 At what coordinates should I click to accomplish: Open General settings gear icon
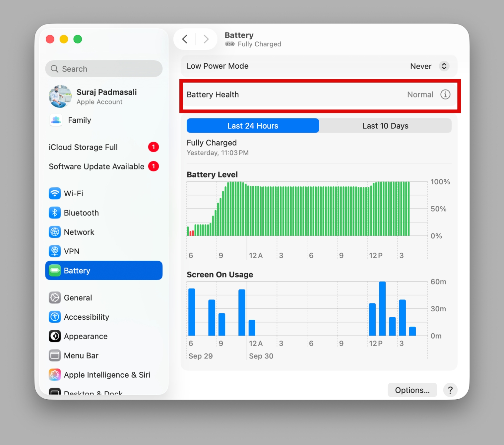55,297
